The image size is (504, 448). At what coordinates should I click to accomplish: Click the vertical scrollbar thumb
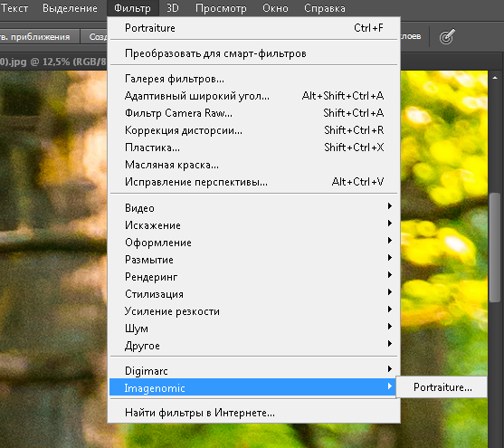[495, 247]
